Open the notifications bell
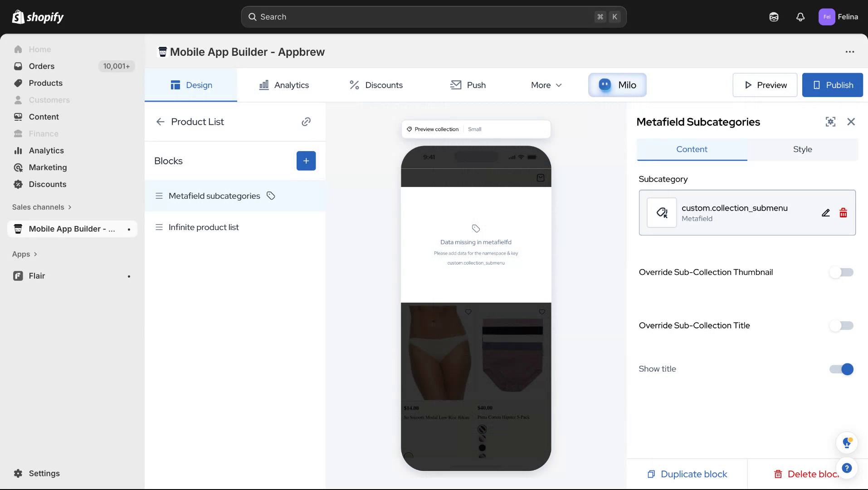The height and width of the screenshot is (490, 868). 800,16
